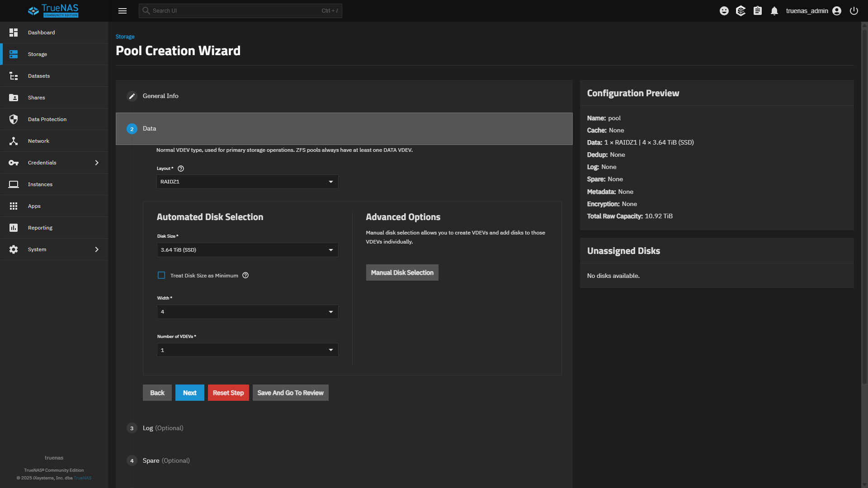Expand the Credentials sidebar submenu
Image resolution: width=868 pixels, height=488 pixels.
pyautogui.click(x=97, y=163)
